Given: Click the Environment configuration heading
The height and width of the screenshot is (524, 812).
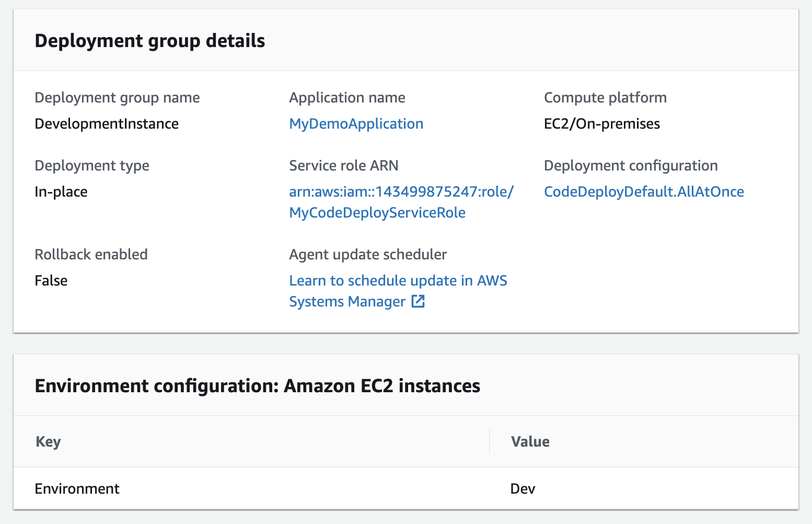Looking at the screenshot, I should click(258, 386).
